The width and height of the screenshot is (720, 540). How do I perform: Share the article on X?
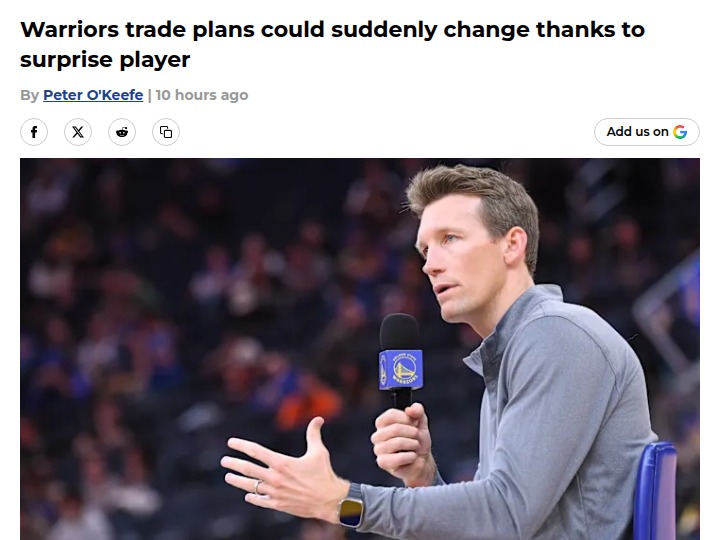(78, 132)
